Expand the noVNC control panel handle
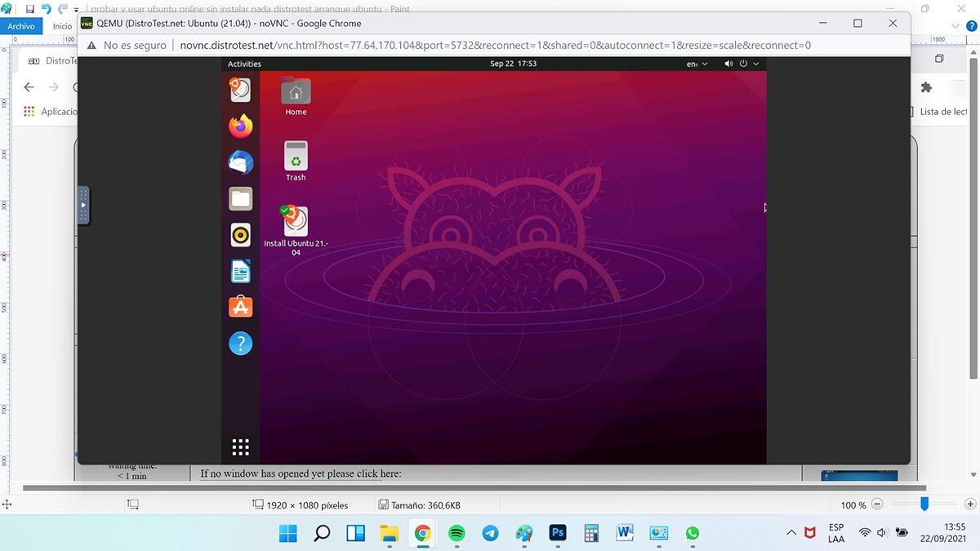Image resolution: width=980 pixels, height=551 pixels. click(x=82, y=206)
